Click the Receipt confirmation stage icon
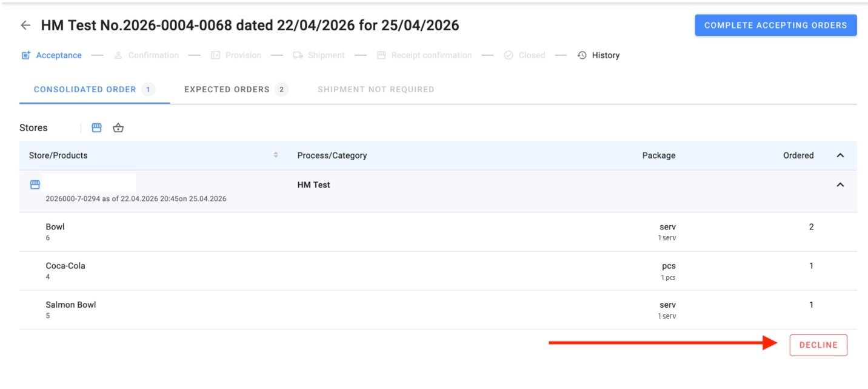Image resolution: width=868 pixels, height=389 pixels. [x=381, y=55]
